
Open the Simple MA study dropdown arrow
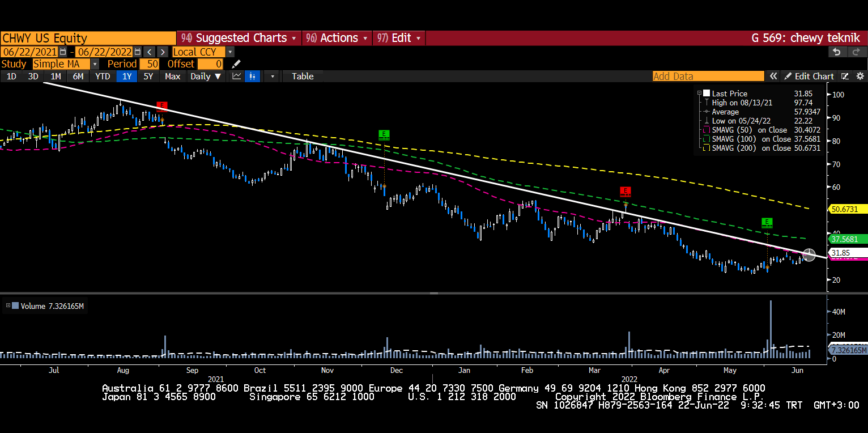[x=95, y=64]
